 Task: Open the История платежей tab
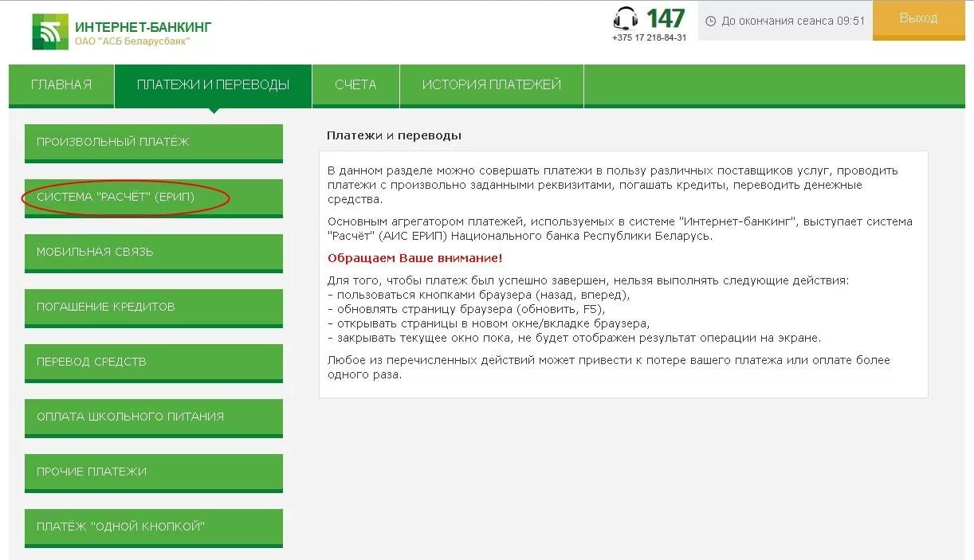coord(491,84)
